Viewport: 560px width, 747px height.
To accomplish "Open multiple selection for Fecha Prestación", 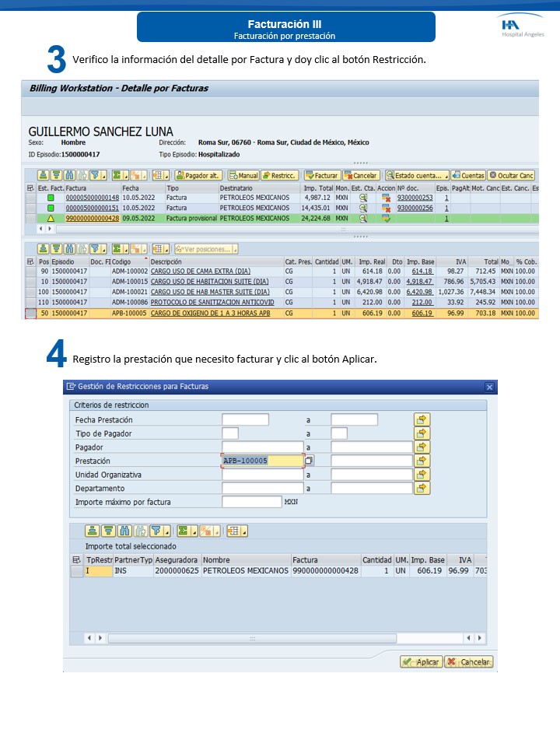I will [422, 419].
